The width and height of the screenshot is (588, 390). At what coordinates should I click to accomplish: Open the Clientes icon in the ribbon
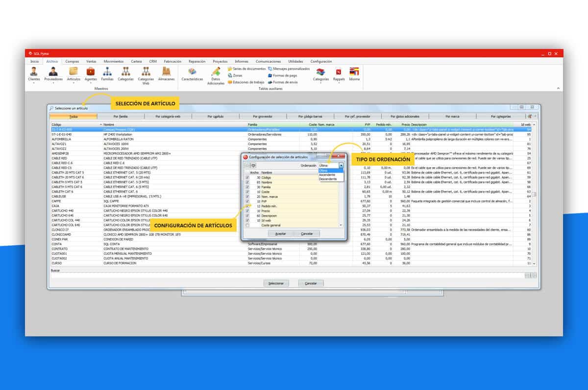34,72
